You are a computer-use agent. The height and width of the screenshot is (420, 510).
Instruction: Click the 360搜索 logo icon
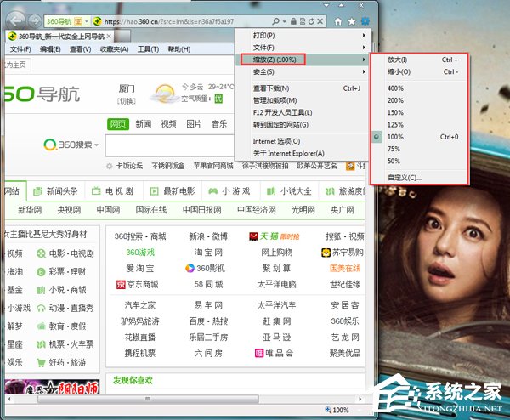[50, 145]
